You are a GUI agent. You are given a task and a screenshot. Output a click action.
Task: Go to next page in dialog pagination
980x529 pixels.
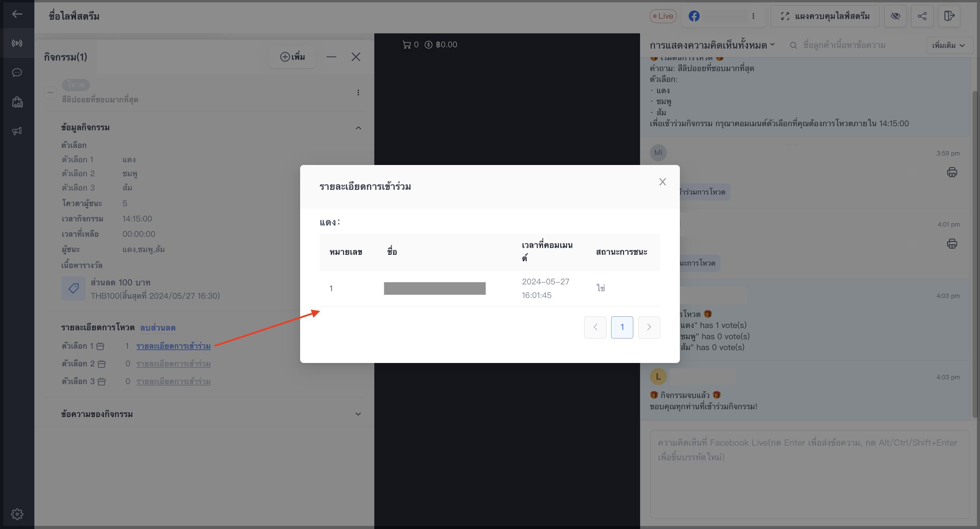coord(649,327)
